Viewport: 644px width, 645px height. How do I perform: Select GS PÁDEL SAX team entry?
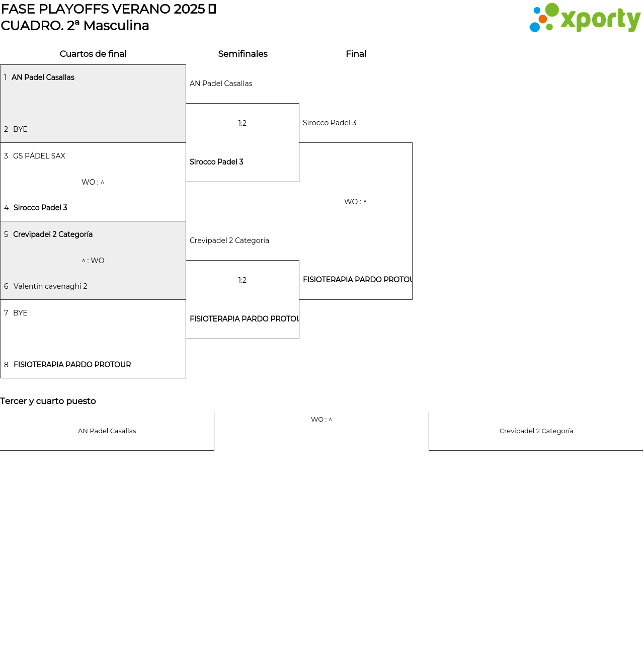39,156
